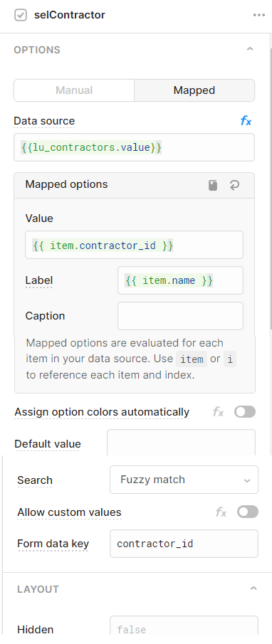Image resolution: width=272 pixels, height=644 pixels.
Task: Click the Search label text
Action: click(35, 480)
